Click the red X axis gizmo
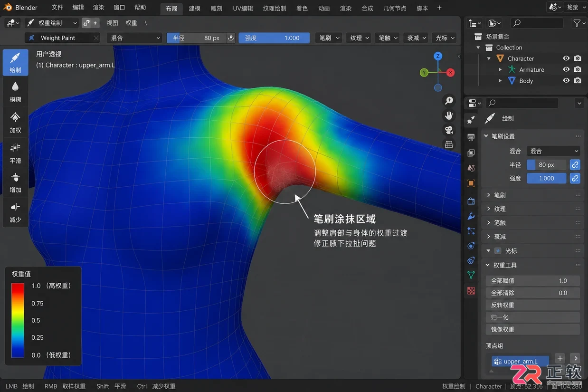Image resolution: width=588 pixels, height=392 pixels. pos(450,73)
